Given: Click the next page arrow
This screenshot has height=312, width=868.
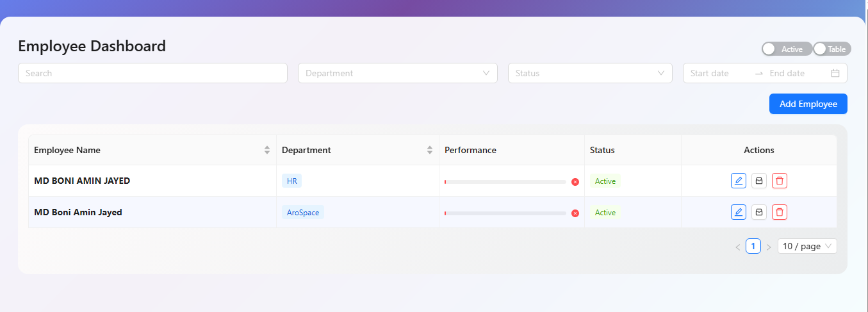Looking at the screenshot, I should tap(769, 247).
